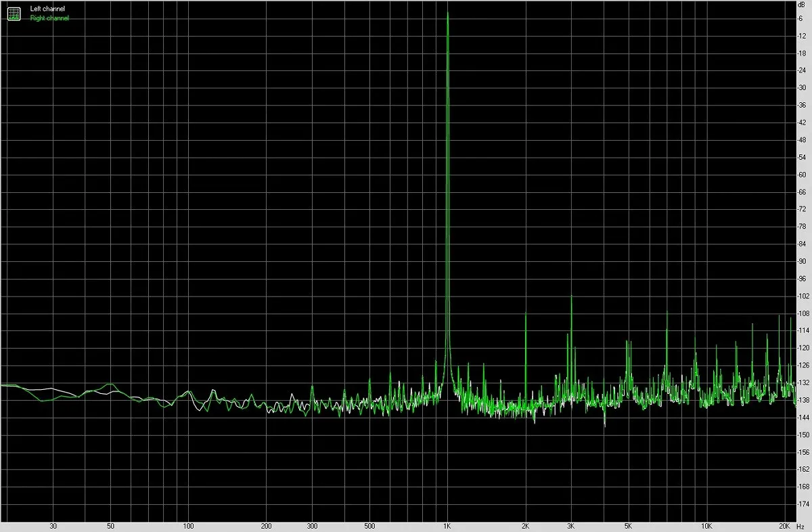Click the '-138' dB axis label
Image resolution: width=812 pixels, height=532 pixels.
point(804,400)
